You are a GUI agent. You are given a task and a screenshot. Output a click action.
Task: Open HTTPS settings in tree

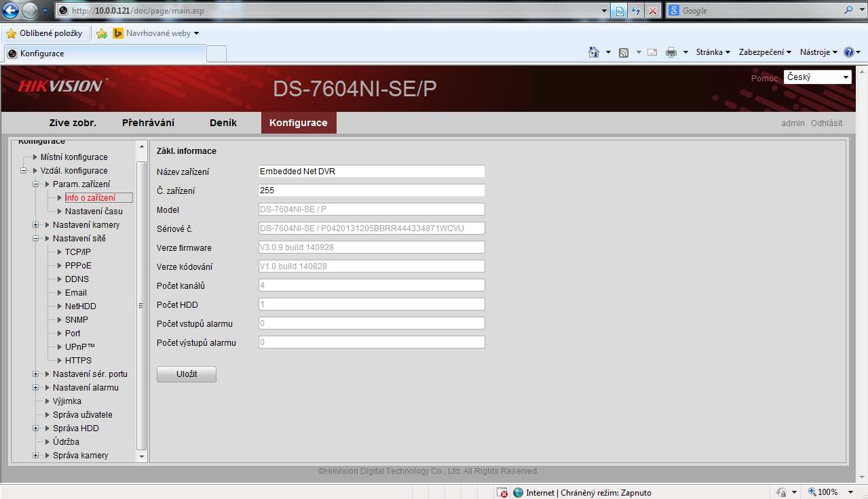(78, 361)
